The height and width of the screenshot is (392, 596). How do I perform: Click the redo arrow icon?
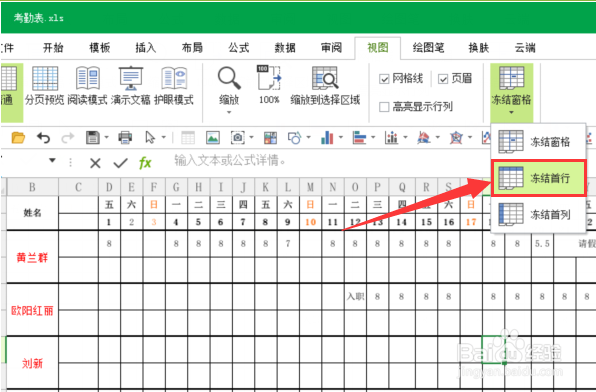[x=68, y=137]
